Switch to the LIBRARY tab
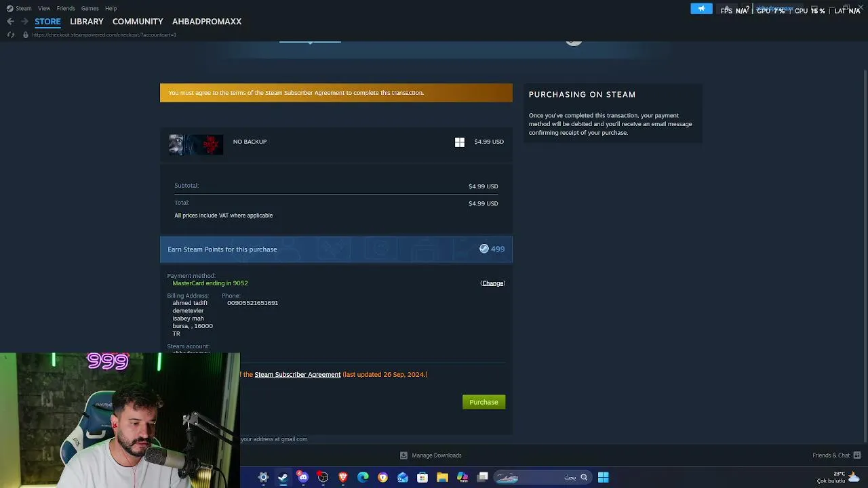Image resolution: width=868 pixels, height=488 pixels. [x=87, y=22]
